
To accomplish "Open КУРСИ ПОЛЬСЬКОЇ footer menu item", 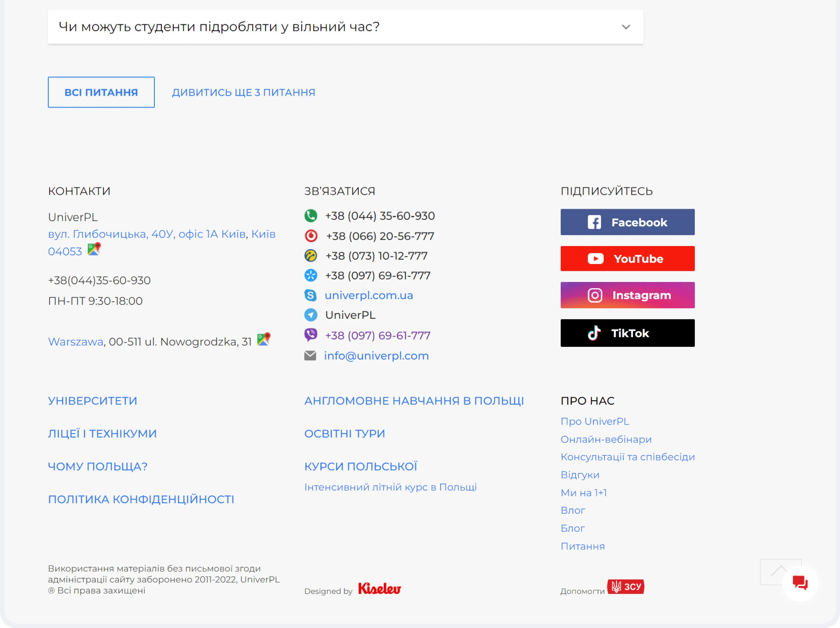I will (x=360, y=466).
